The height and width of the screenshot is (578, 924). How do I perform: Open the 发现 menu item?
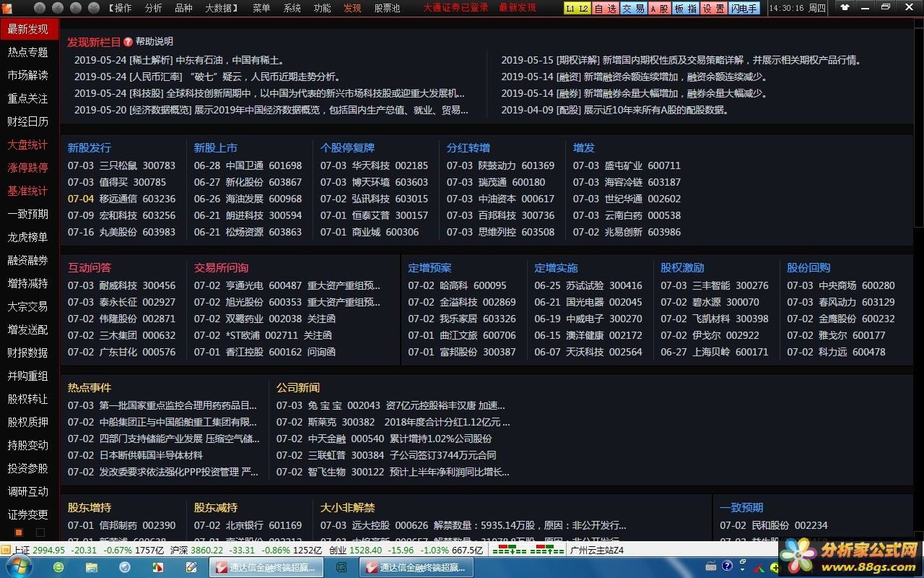click(x=352, y=8)
